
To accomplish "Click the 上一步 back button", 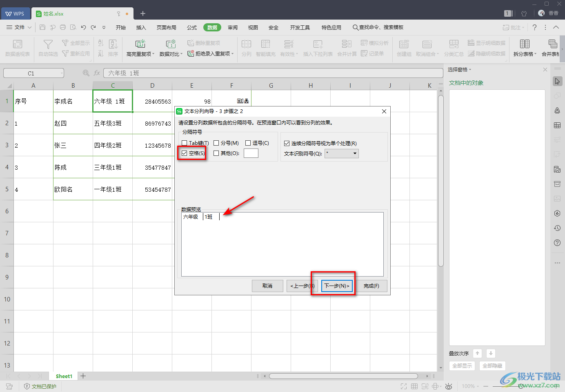I will (x=303, y=286).
